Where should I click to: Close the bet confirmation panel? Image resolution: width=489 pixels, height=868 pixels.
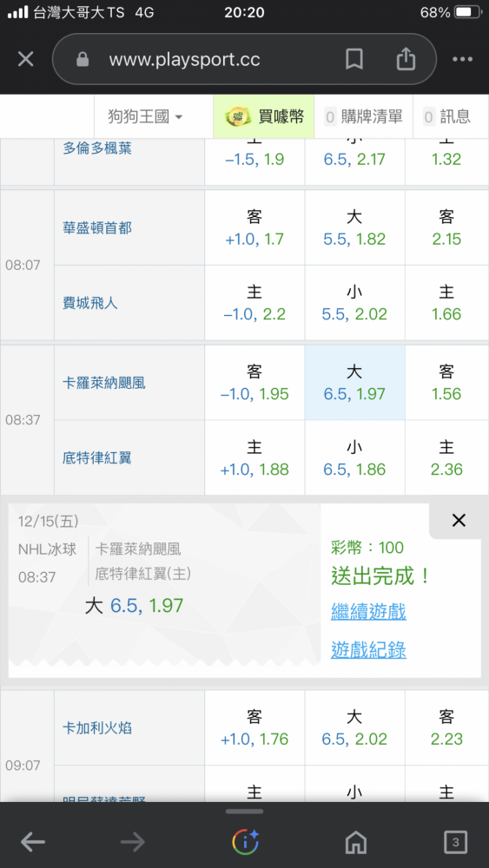[459, 520]
